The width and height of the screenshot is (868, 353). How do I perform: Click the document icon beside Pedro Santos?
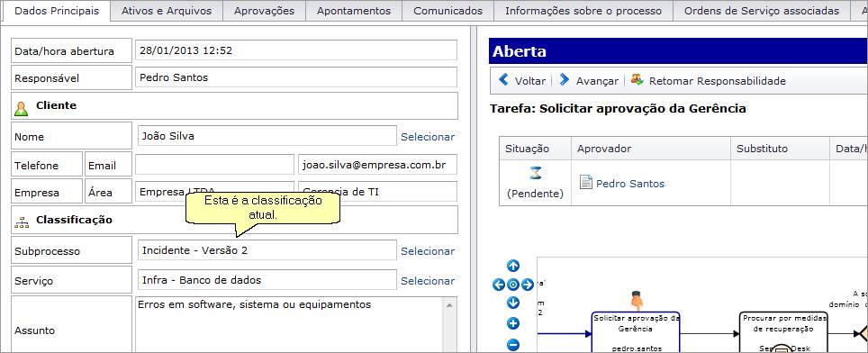tap(585, 182)
